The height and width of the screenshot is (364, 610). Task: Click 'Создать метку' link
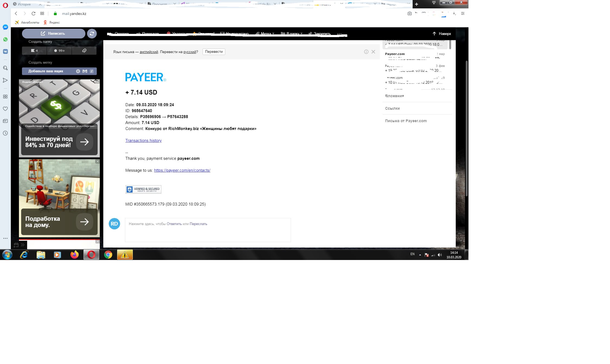[40, 62]
